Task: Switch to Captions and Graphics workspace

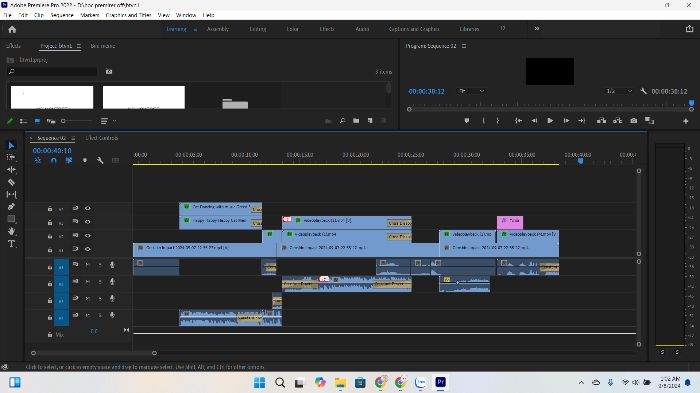Action: 414,29
